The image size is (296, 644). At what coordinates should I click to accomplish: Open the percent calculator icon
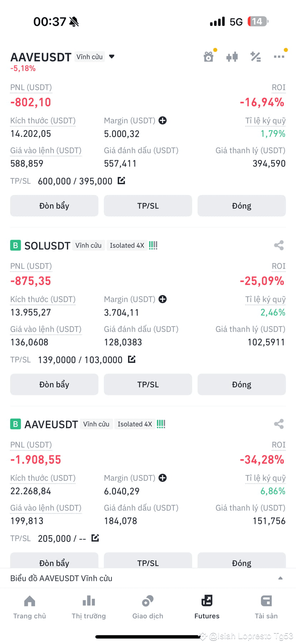(256, 57)
